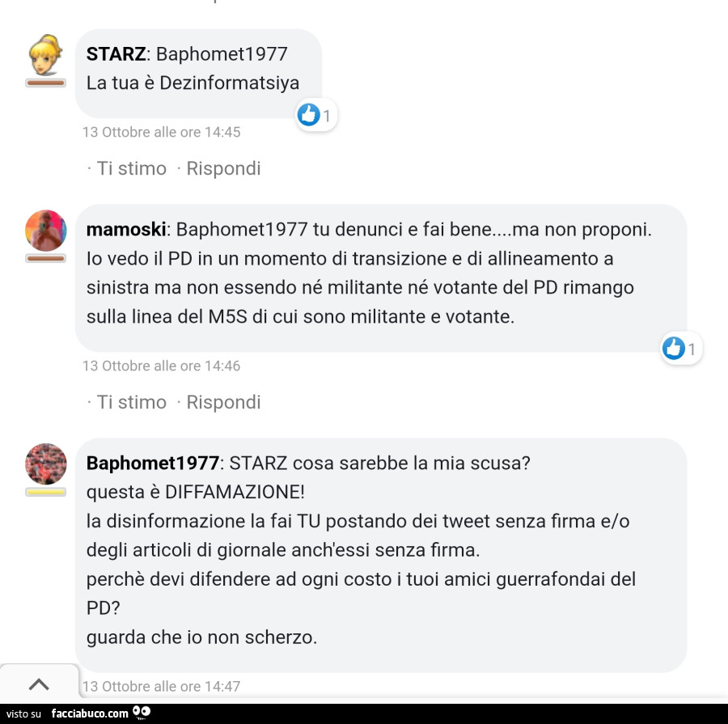Click timestamp '13 Ottobre alle ore 14:45'

pos(162,132)
